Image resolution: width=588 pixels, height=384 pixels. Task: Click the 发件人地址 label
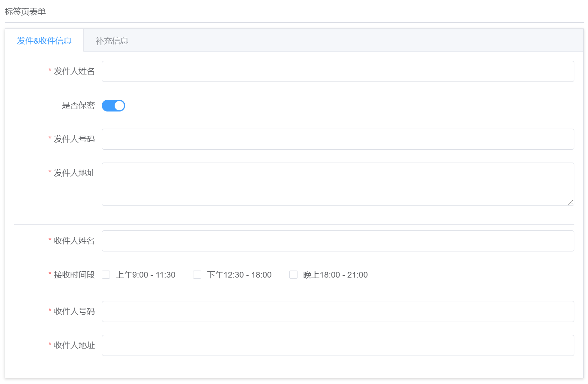point(74,173)
